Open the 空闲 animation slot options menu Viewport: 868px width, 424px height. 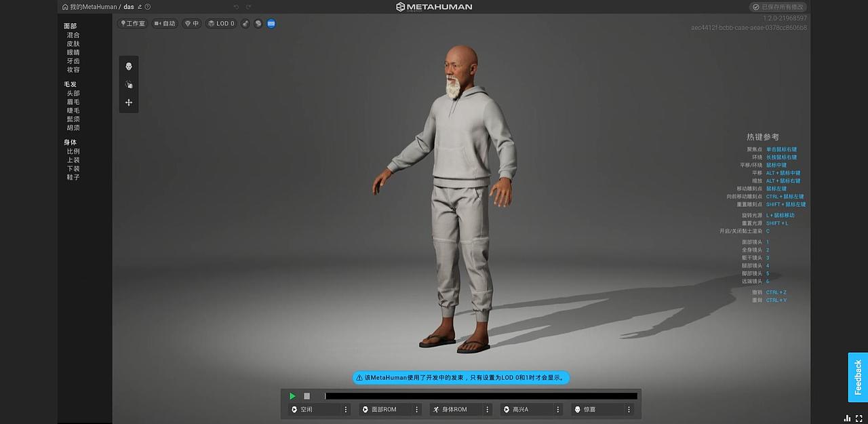click(x=345, y=409)
